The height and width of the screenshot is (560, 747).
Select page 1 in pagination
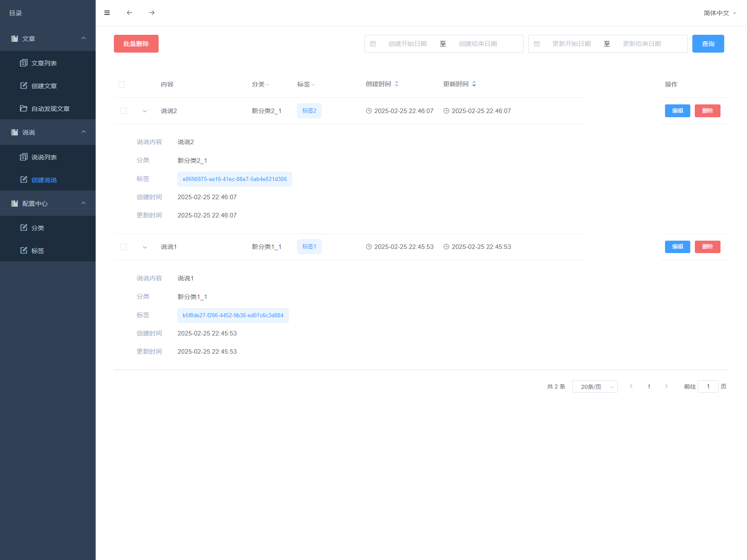point(649,386)
